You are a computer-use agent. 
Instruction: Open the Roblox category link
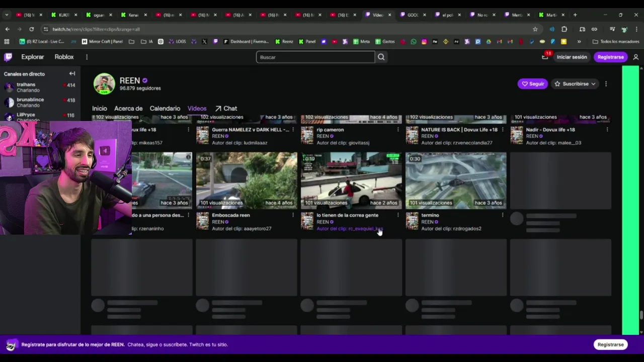[64, 57]
